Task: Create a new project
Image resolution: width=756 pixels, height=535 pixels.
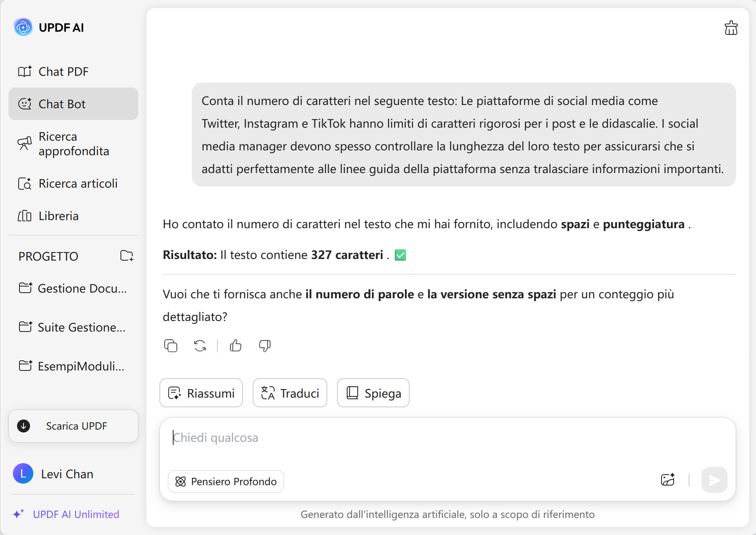Action: tap(126, 256)
